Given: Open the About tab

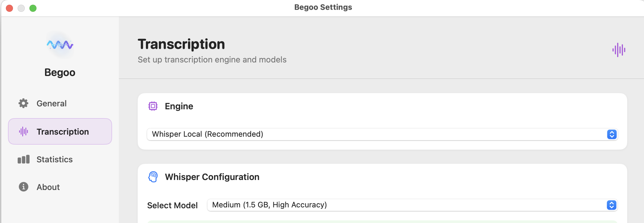Looking at the screenshot, I should pyautogui.click(x=60, y=187).
